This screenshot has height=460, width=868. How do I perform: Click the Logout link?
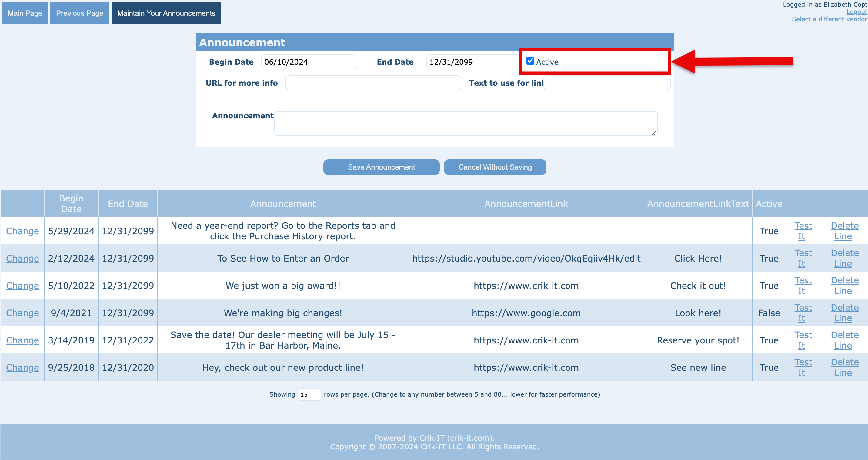tap(856, 12)
